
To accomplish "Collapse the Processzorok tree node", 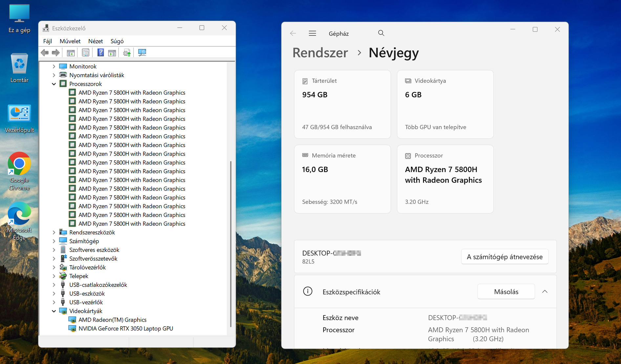I will coord(54,84).
